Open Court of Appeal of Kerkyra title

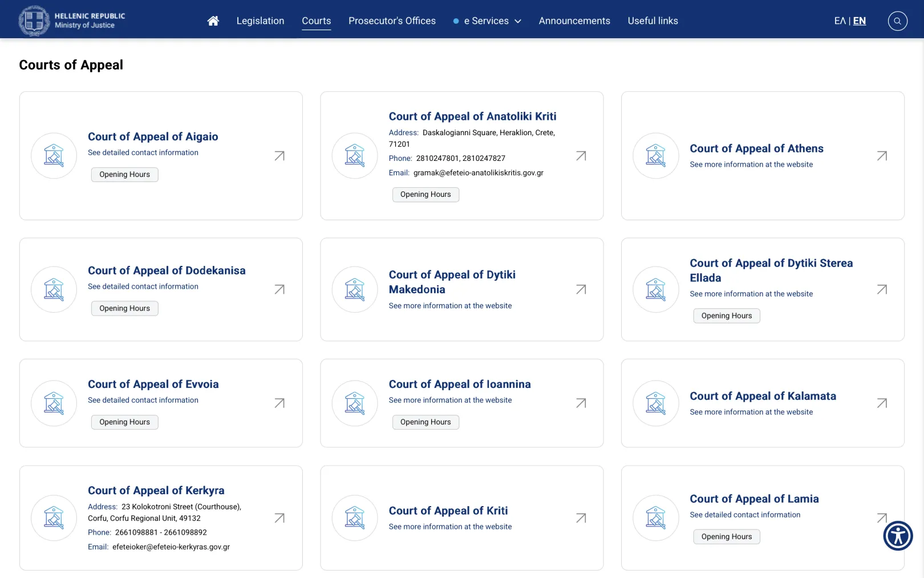[156, 490]
